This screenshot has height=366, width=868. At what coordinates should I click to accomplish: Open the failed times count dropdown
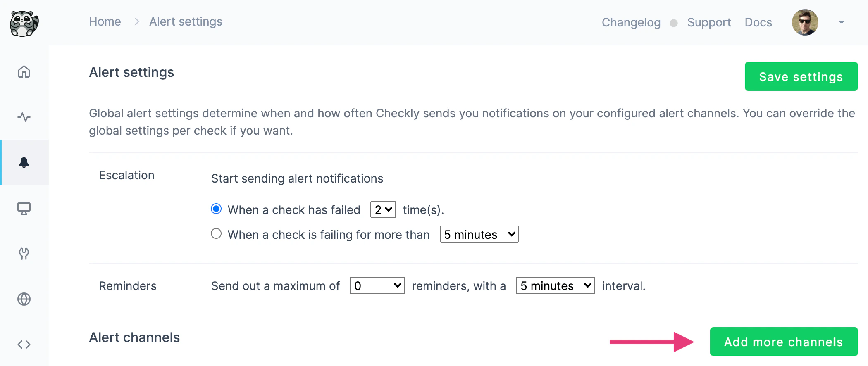pyautogui.click(x=382, y=209)
